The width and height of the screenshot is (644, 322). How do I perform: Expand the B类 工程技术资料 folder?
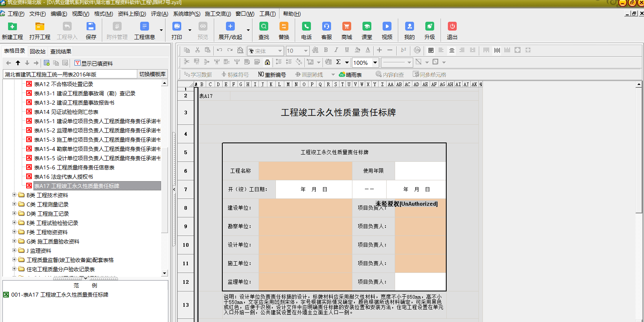tap(14, 195)
